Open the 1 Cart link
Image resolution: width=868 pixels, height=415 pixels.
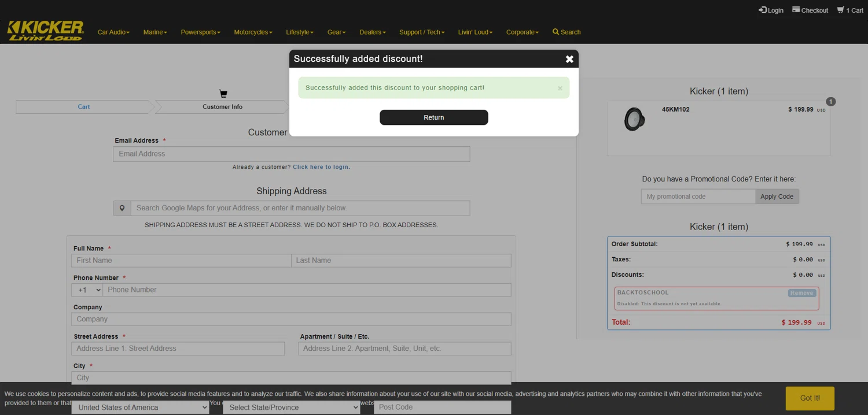tap(850, 10)
